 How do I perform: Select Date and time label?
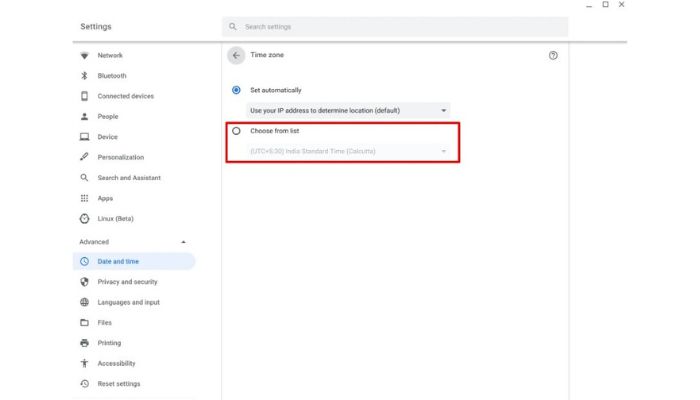[118, 262]
